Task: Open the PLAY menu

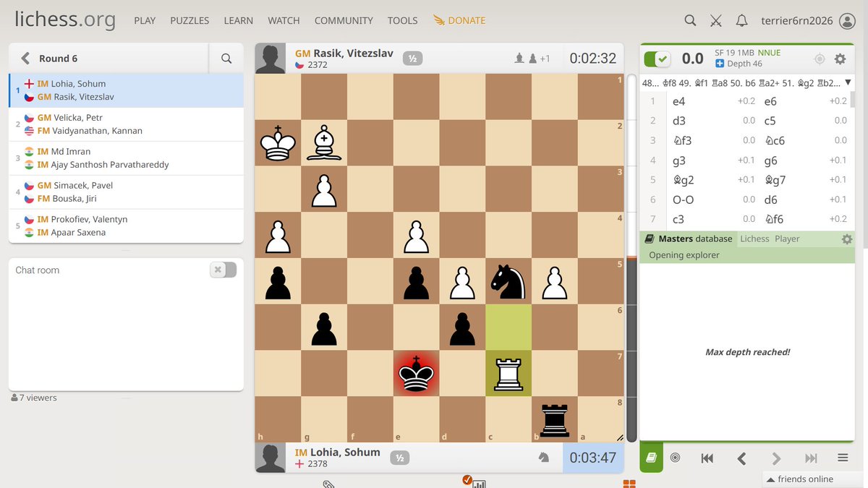Action: pyautogui.click(x=145, y=21)
